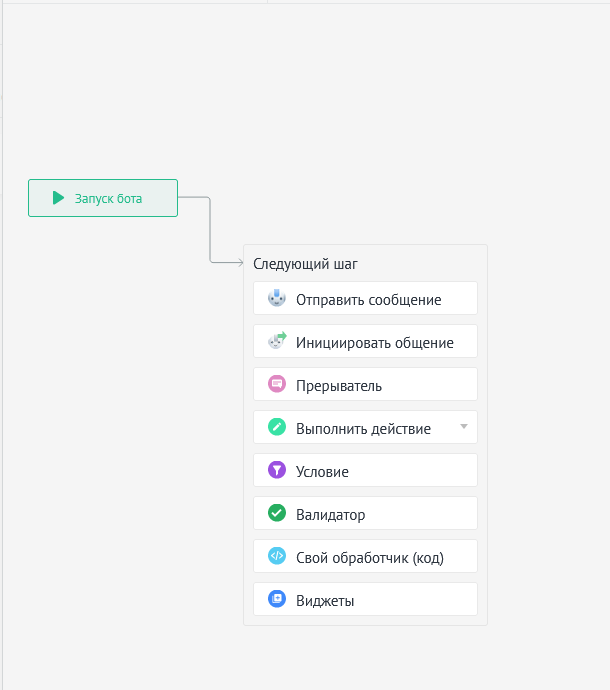Pick the Валидатор step option
The width and height of the screenshot is (610, 690).
click(x=365, y=513)
